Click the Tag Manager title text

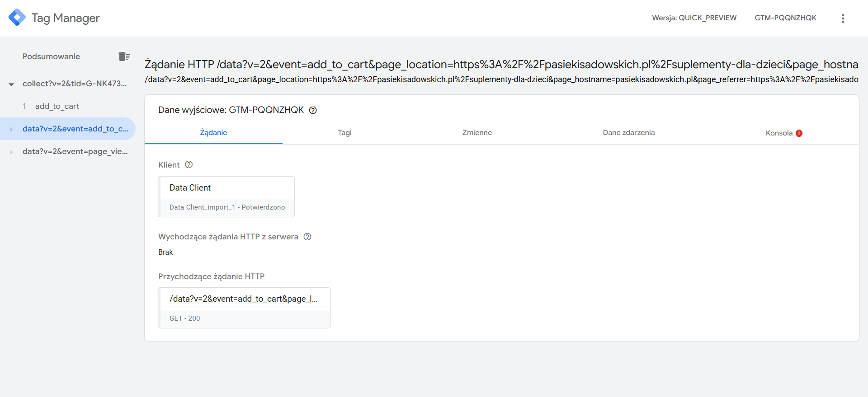coord(66,18)
